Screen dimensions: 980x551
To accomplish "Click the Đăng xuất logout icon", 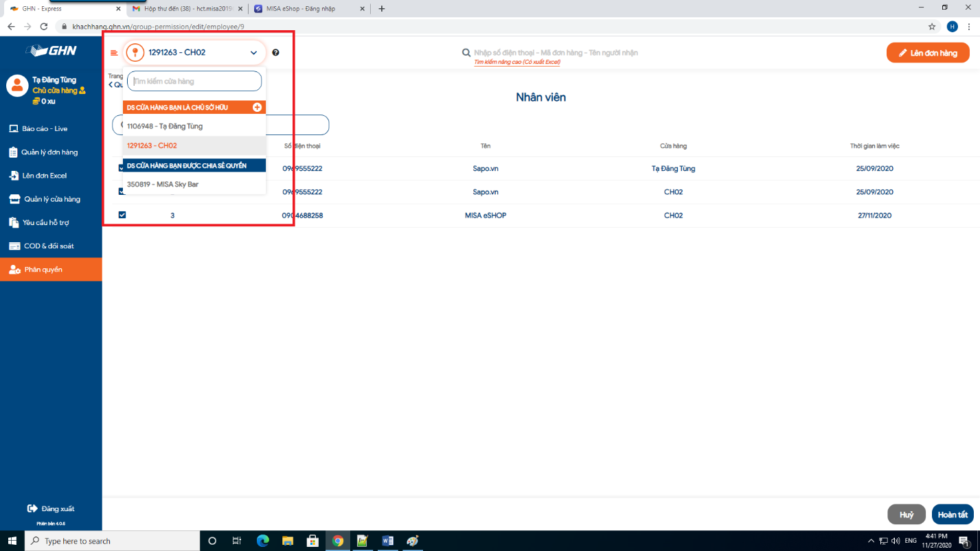I will pos(32,508).
